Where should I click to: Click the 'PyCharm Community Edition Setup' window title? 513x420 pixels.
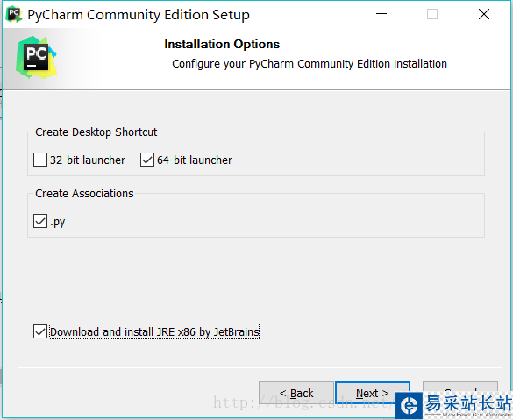pos(139,15)
